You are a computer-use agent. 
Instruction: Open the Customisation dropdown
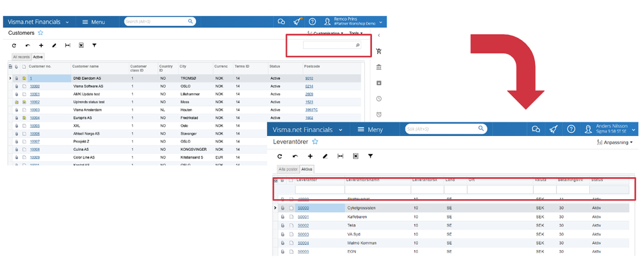(326, 33)
